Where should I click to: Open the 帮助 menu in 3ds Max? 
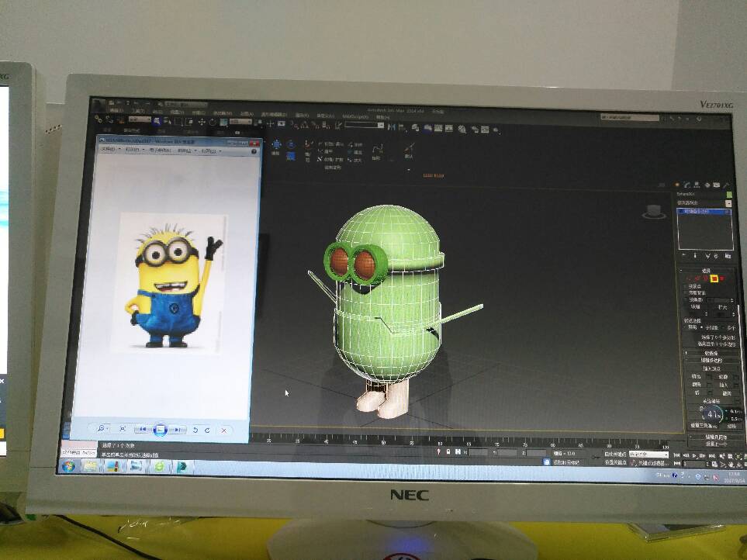coord(383,117)
